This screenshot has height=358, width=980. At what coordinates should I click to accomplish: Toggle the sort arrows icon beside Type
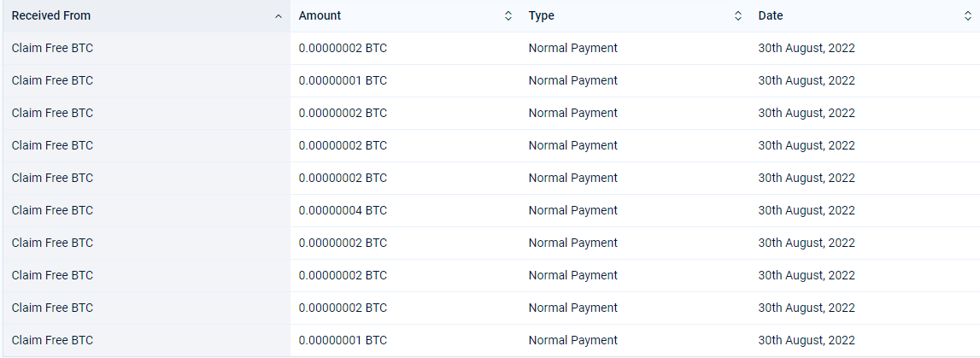738,16
